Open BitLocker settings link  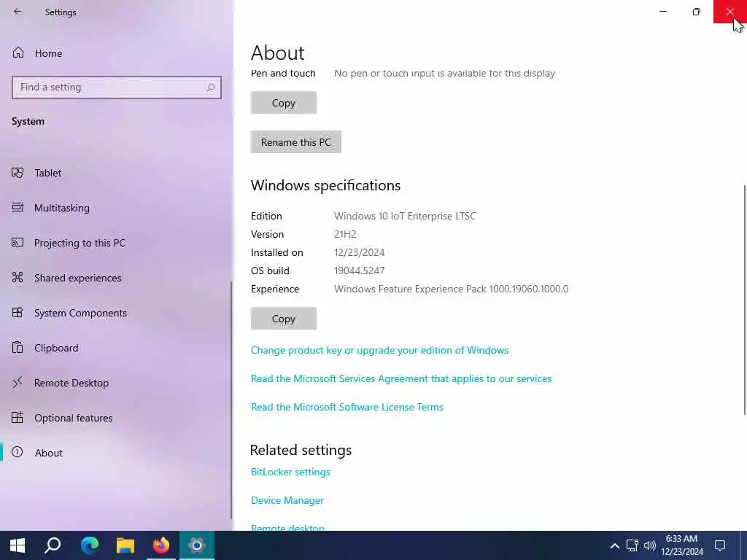(290, 472)
